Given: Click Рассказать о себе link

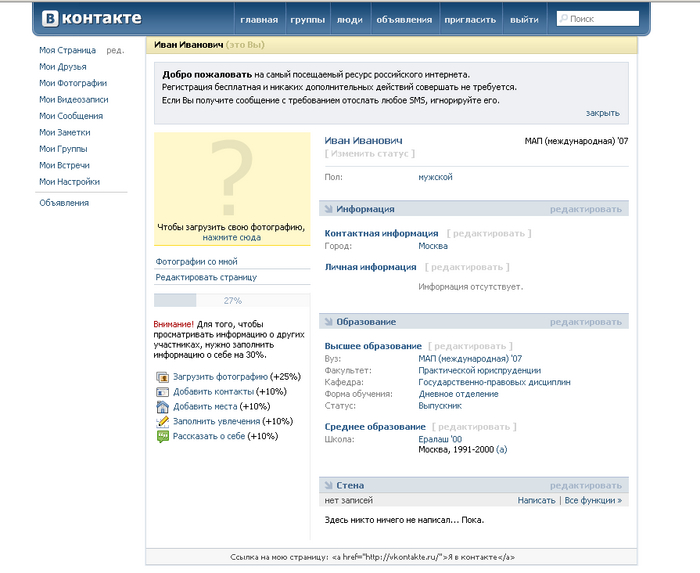Looking at the screenshot, I should point(209,436).
